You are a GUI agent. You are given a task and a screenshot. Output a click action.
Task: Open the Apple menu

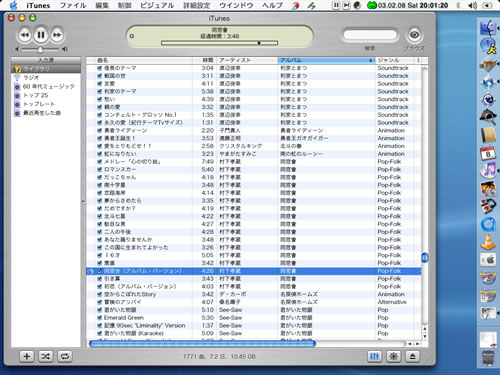click(14, 5)
